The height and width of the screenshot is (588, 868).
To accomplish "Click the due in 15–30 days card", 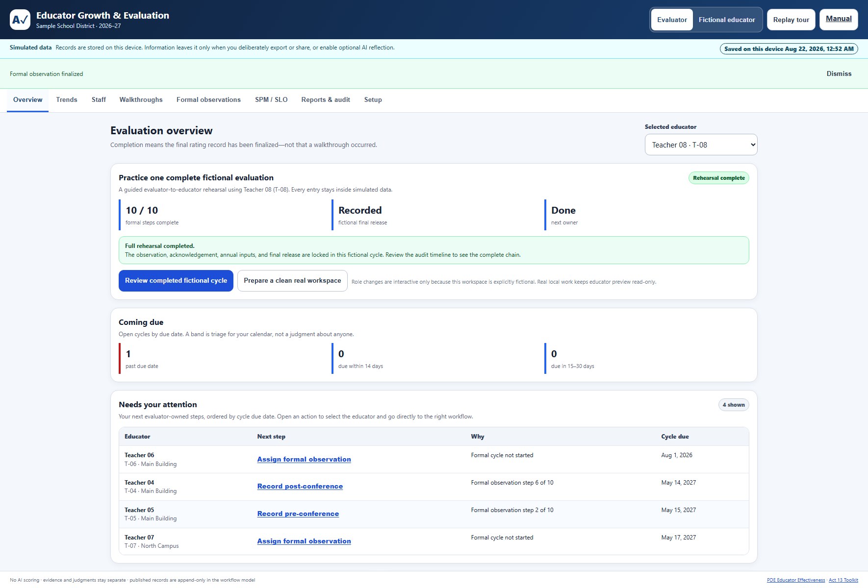I will (647, 359).
